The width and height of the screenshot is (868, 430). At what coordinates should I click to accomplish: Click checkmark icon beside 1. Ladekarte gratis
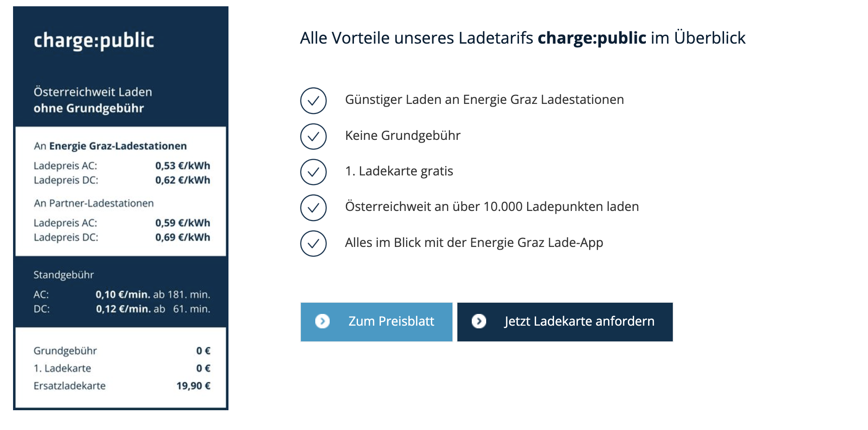pos(313,172)
